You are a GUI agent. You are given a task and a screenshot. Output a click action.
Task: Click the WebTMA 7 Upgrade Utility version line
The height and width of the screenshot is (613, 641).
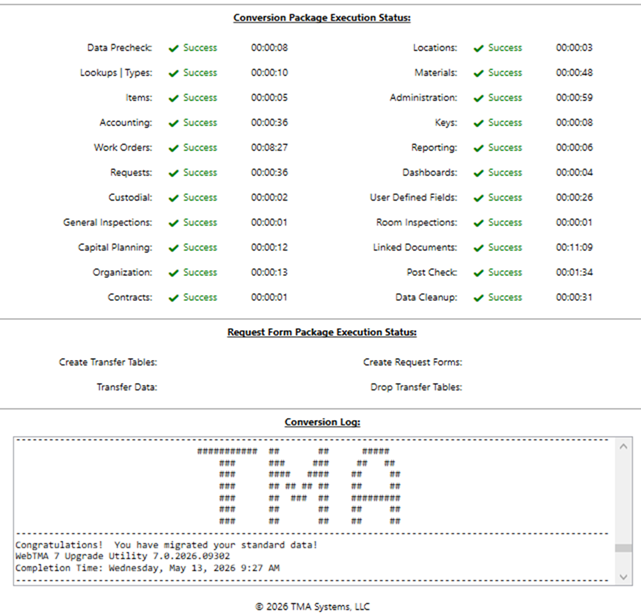(x=123, y=556)
